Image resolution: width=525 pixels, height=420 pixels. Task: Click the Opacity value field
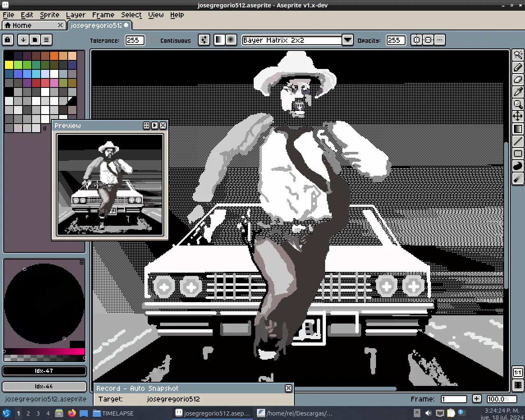(396, 40)
